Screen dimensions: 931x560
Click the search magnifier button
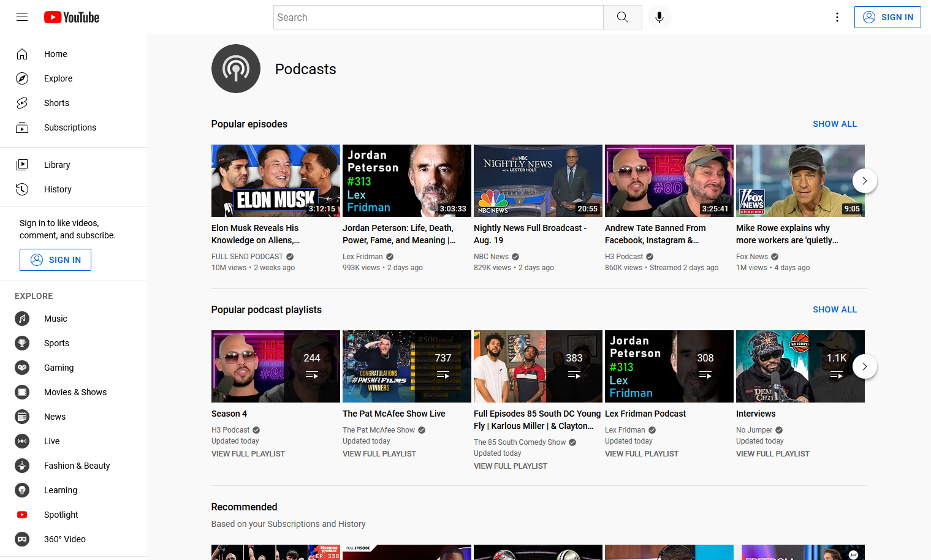click(622, 17)
